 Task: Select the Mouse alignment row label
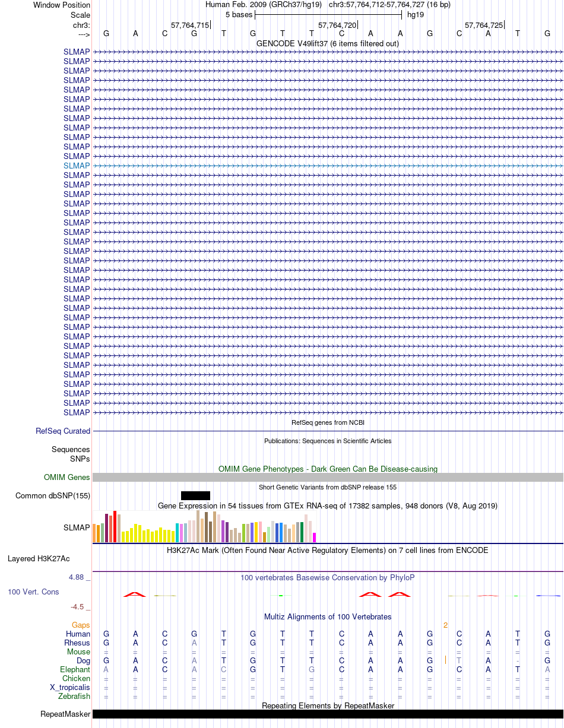pos(78,651)
